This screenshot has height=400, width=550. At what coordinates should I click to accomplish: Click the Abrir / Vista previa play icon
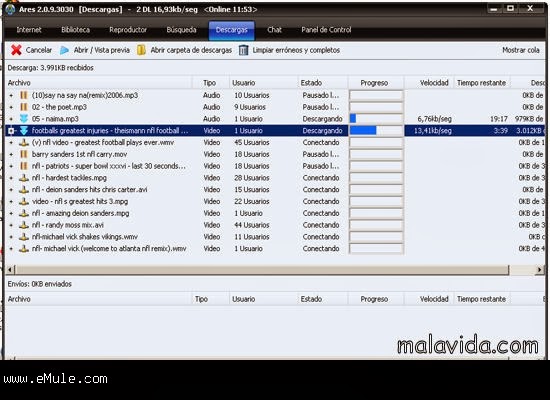tap(64, 50)
